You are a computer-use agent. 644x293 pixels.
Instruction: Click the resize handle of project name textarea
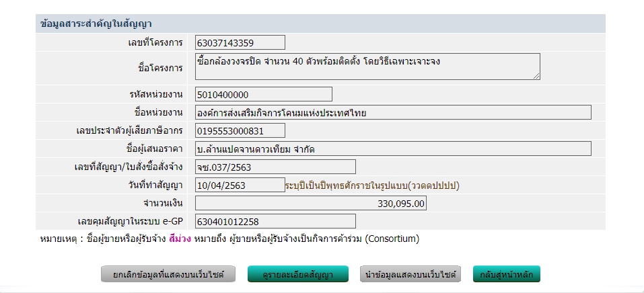pos(536,76)
